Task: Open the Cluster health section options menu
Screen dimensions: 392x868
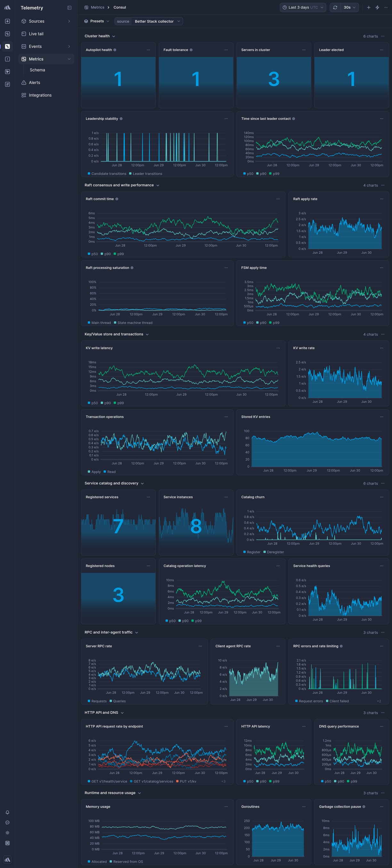Action: point(383,36)
